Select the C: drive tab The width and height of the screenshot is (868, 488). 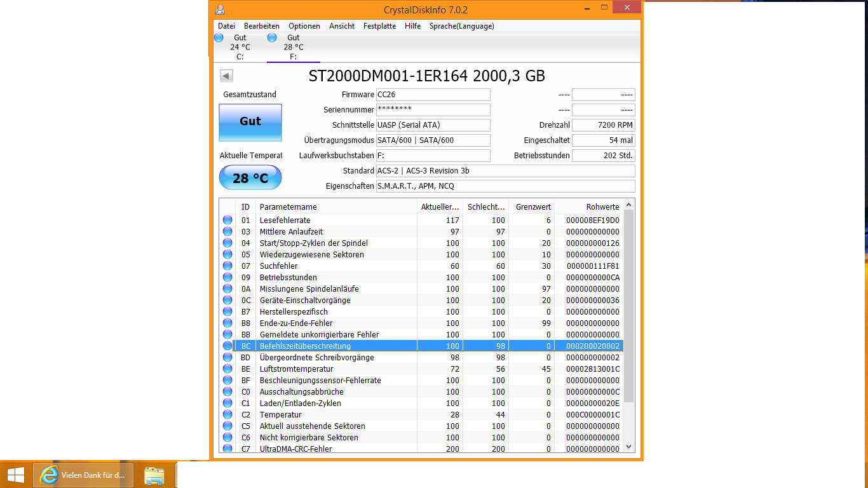240,47
